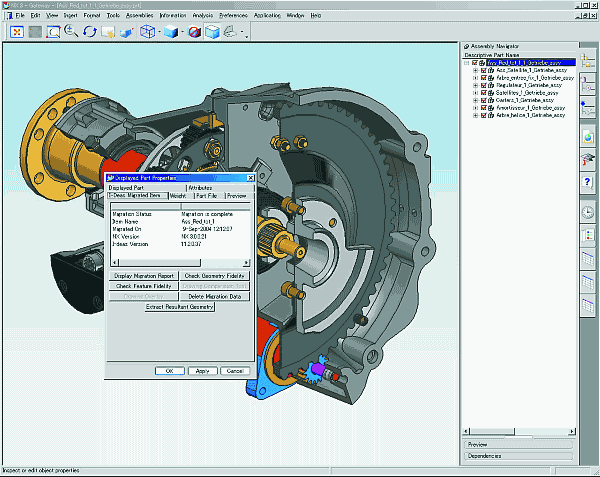The width and height of the screenshot is (600, 477).
Task: Open the History clock sidebar icon
Action: [x=588, y=211]
